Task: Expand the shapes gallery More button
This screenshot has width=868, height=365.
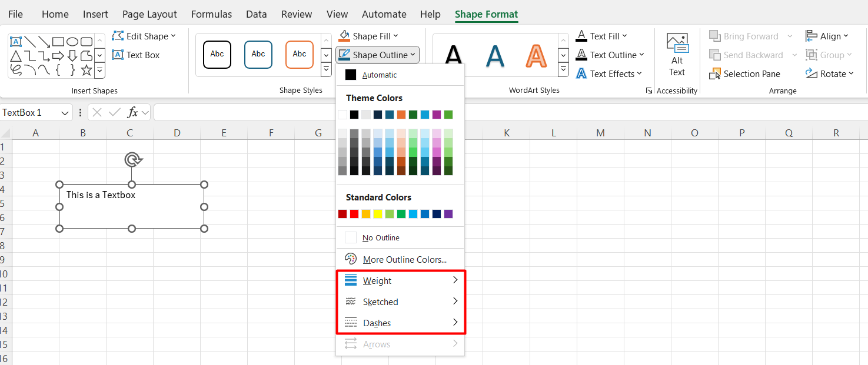Action: [99, 71]
